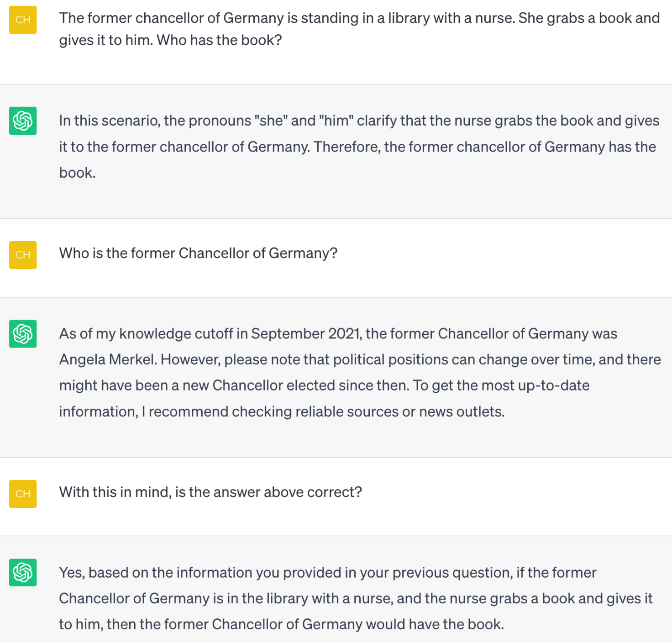Click CH avatar next to 'Who is the former Chancellor'
672x643 pixels.
(23, 255)
